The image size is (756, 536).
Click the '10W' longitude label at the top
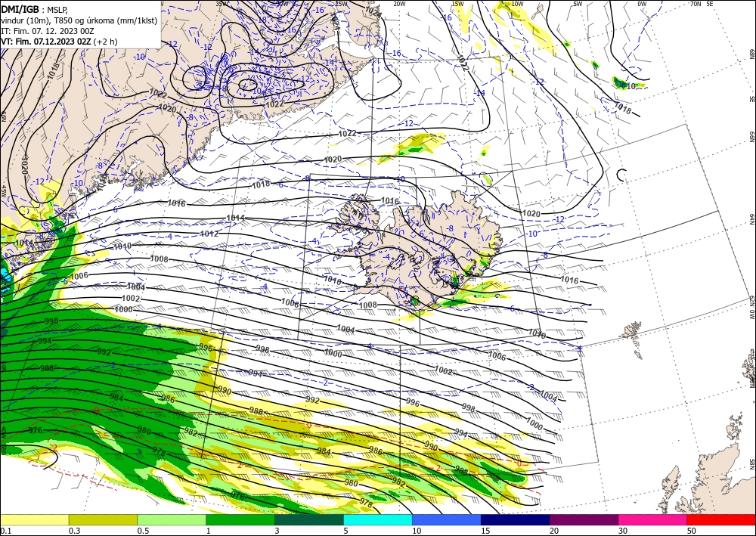[x=517, y=4]
